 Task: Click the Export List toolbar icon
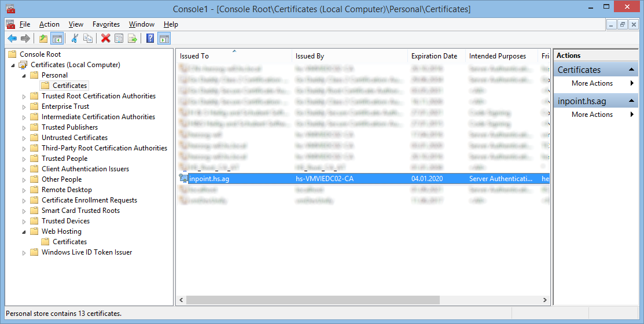click(133, 39)
